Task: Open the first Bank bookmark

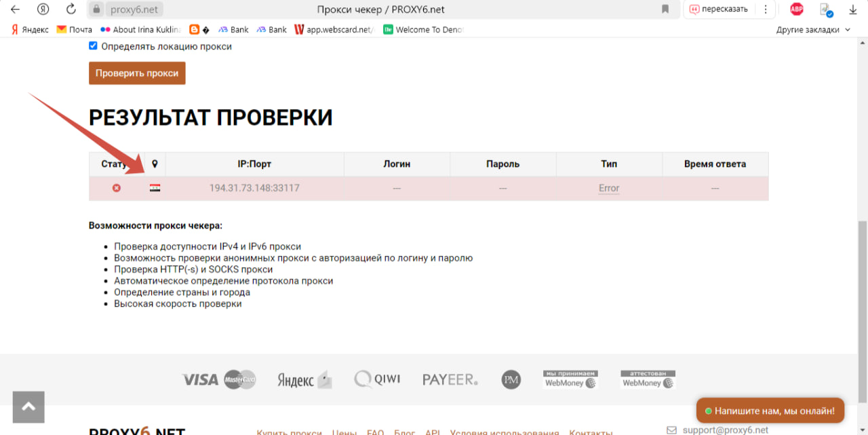Action: click(233, 30)
